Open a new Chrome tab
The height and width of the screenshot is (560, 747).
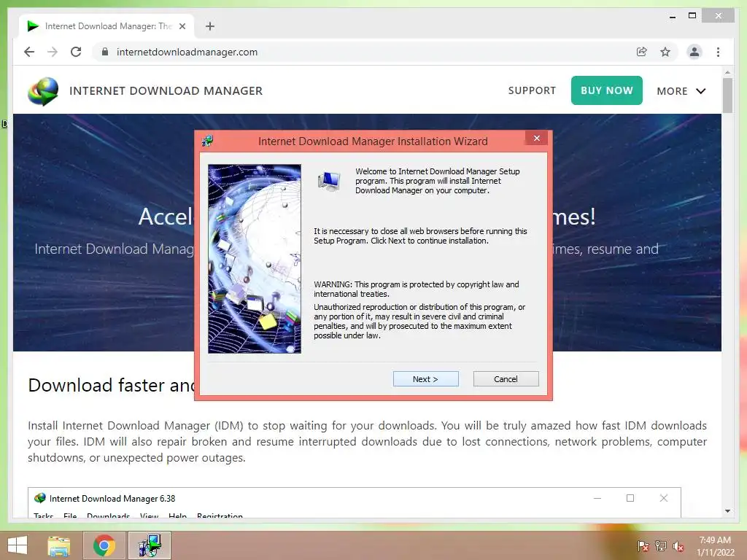(x=210, y=26)
